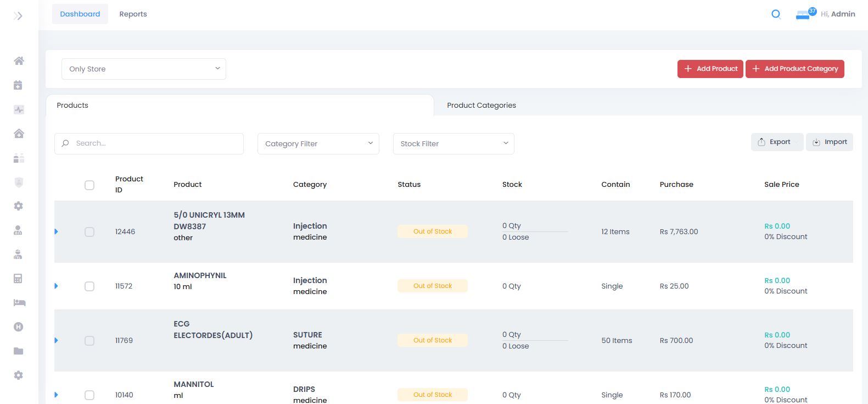This screenshot has height=404, width=868.
Task: Open the doctor sidebar icon
Action: pos(18,230)
